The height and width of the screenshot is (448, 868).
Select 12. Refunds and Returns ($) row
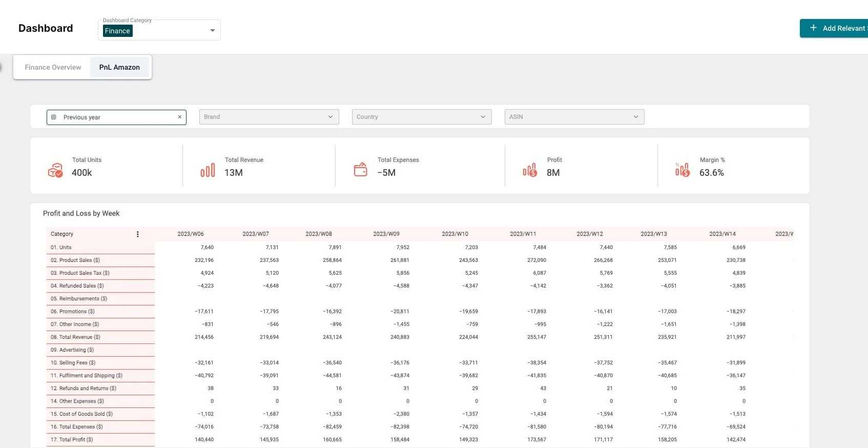tap(100, 388)
